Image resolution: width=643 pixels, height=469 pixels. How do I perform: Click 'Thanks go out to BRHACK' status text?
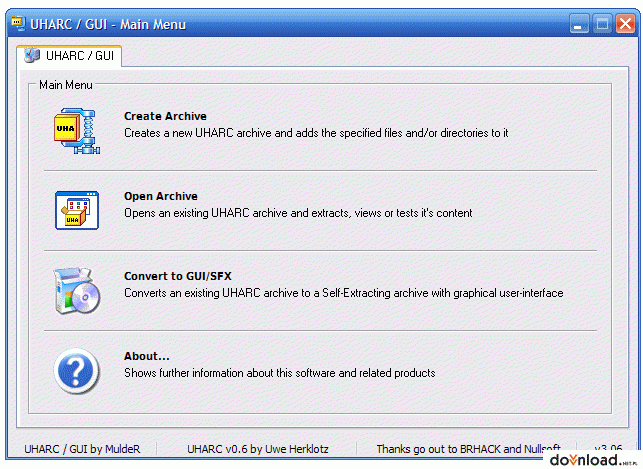468,449
